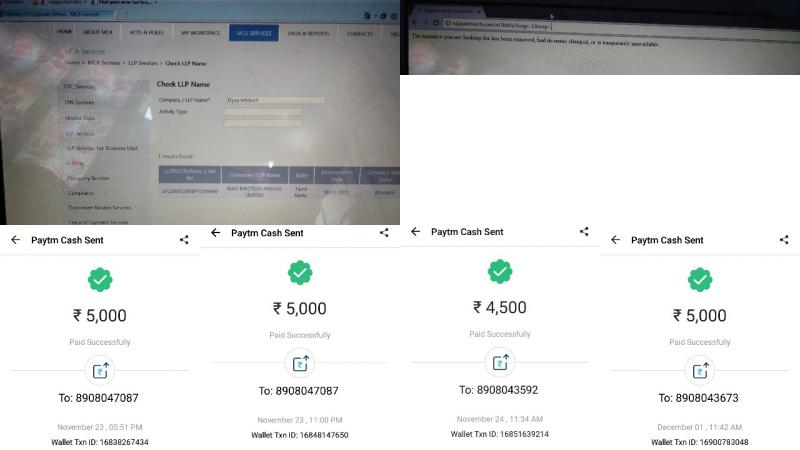Click the Company / LLP Name field

pyautogui.click(x=274, y=100)
